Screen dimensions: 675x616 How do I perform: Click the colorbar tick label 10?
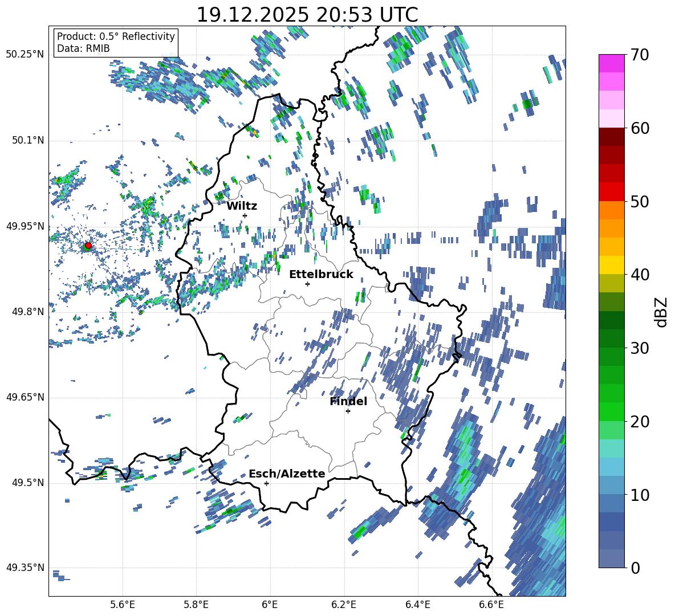[640, 494]
